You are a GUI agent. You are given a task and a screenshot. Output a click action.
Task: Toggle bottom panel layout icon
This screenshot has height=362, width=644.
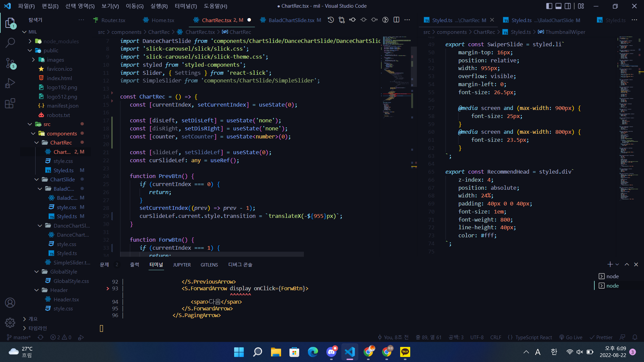(x=558, y=6)
